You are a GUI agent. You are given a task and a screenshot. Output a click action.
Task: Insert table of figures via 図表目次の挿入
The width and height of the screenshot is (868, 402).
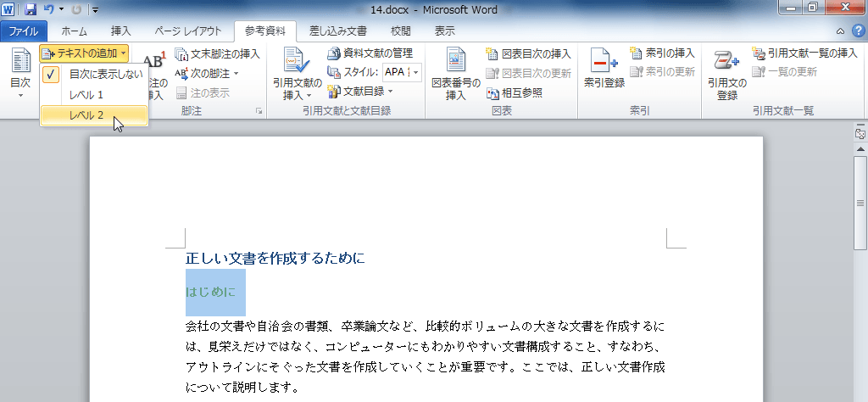(528, 53)
